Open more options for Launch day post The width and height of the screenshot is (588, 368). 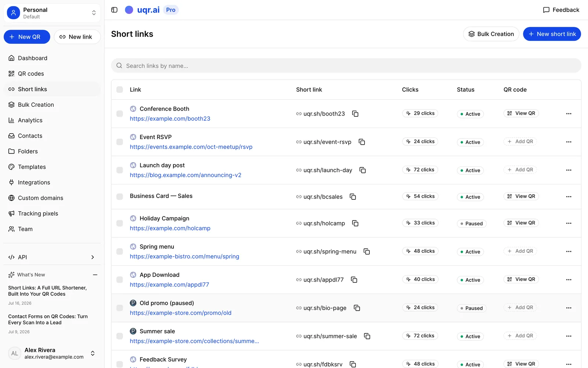[x=569, y=170]
